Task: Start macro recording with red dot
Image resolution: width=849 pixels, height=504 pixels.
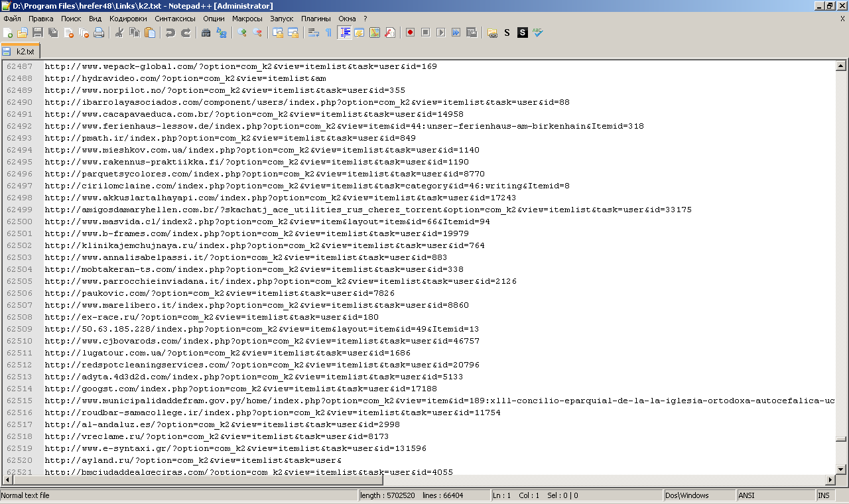Action: point(411,32)
